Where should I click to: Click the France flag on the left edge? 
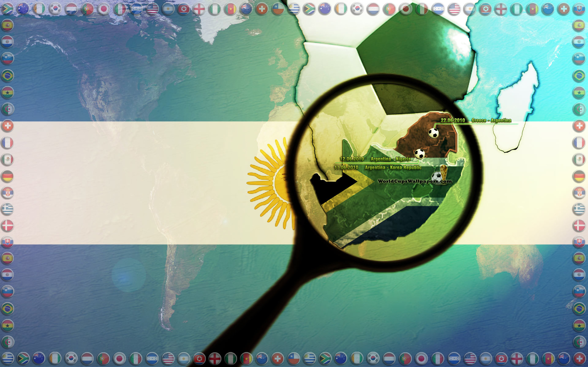click(x=8, y=143)
